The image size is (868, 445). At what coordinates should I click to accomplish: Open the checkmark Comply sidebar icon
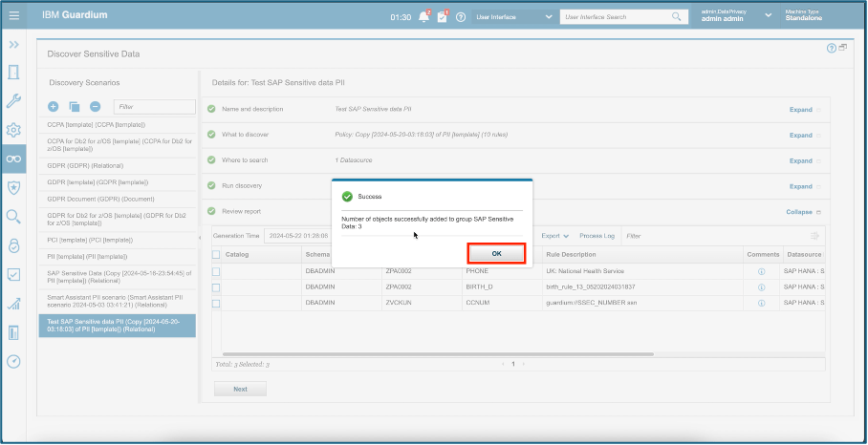13,275
